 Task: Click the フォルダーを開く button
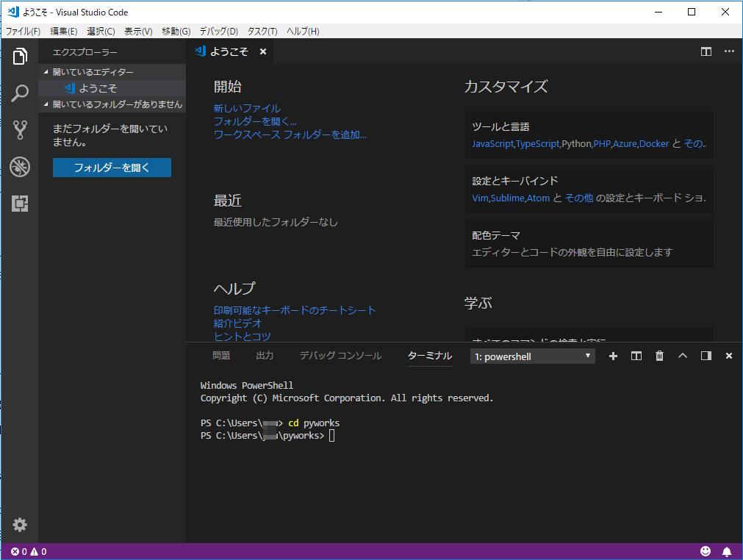(111, 168)
